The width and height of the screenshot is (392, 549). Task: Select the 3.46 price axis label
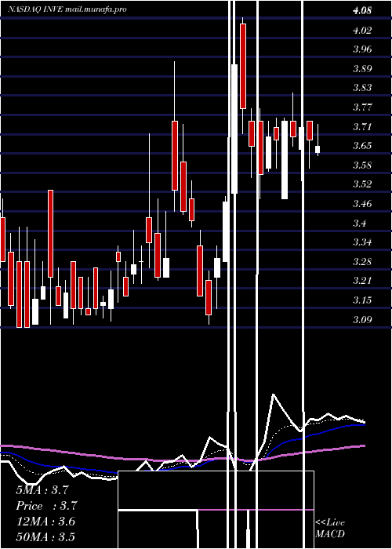click(x=362, y=203)
